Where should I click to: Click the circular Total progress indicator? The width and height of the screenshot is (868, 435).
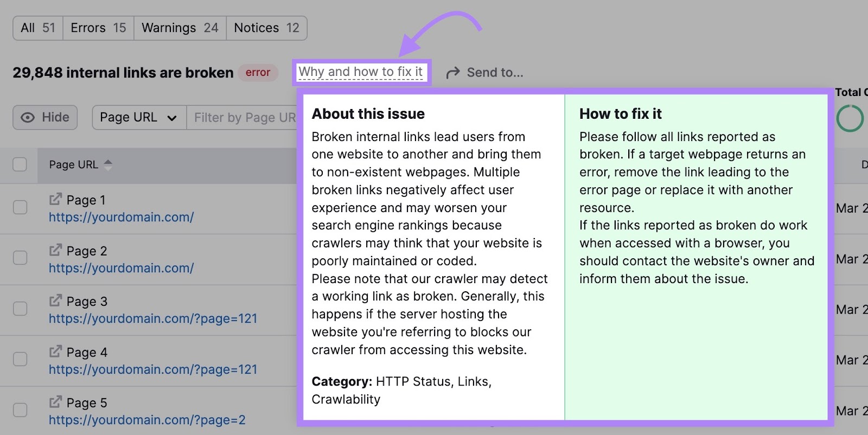coord(850,118)
